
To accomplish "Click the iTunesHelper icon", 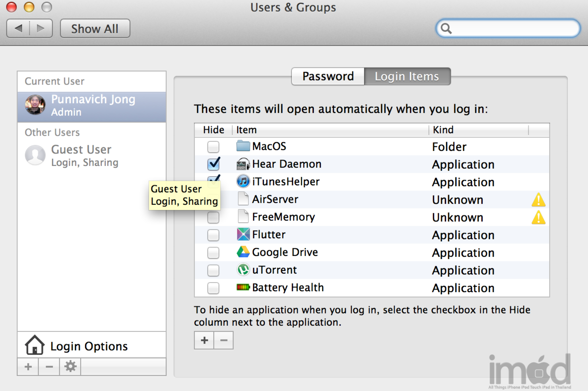I will pyautogui.click(x=243, y=181).
